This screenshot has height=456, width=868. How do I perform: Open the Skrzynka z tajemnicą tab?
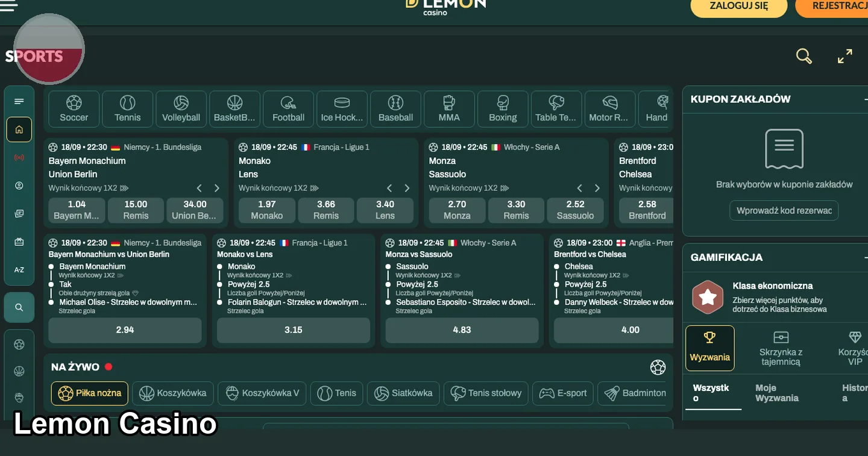[x=781, y=348]
